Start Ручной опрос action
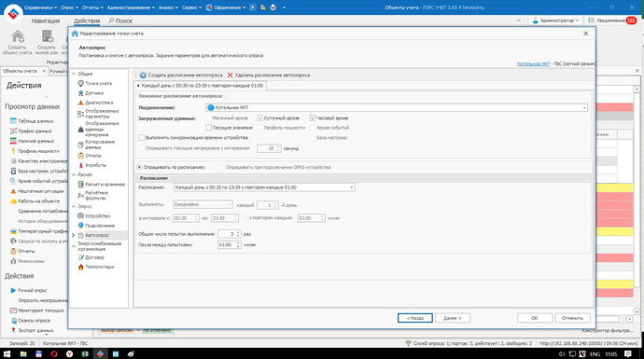 28,290
